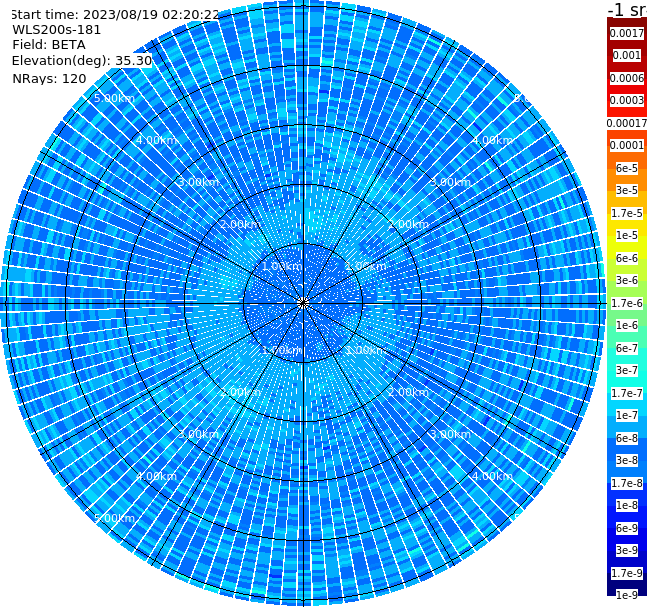
Task: Select the upper-right 2.00km ring label
Action: click(408, 224)
